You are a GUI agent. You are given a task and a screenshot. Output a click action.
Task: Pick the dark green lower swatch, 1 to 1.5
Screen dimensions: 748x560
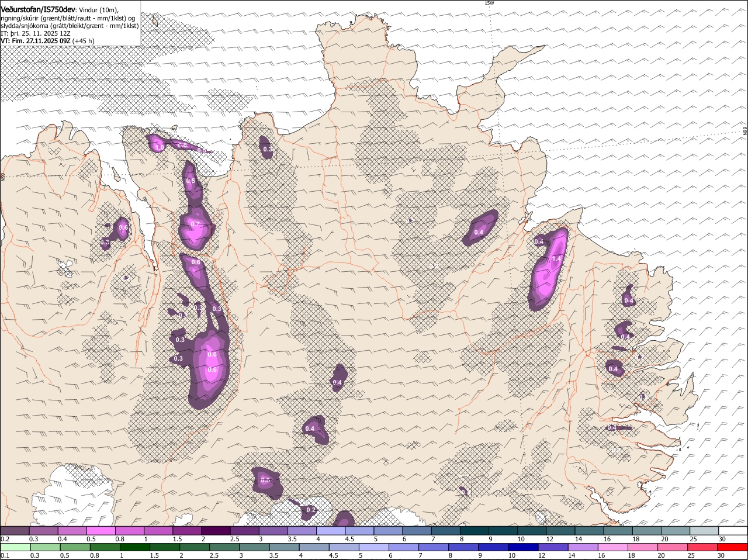[136, 548]
